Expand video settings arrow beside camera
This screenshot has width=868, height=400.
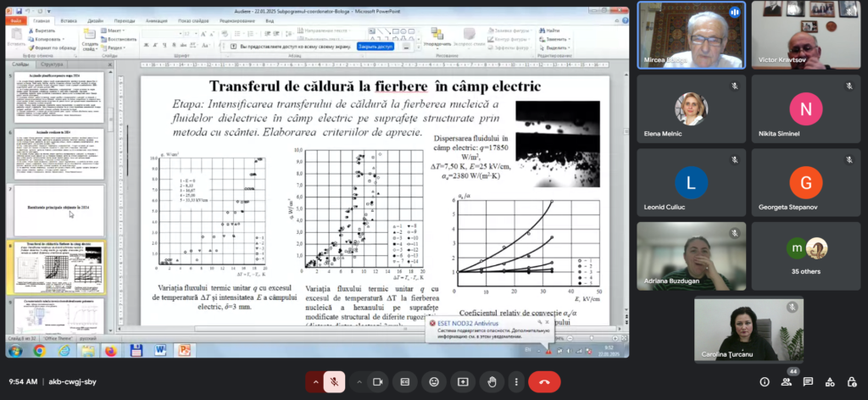click(359, 382)
